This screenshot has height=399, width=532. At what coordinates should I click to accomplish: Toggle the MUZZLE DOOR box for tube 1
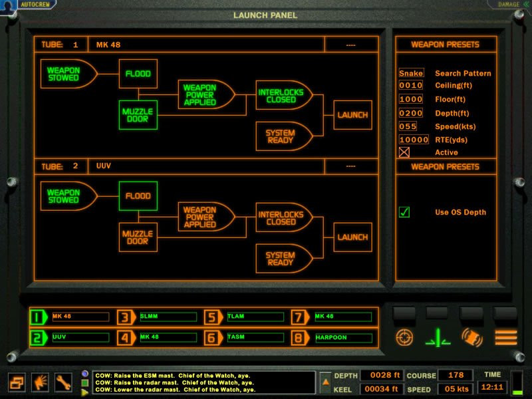(x=138, y=115)
